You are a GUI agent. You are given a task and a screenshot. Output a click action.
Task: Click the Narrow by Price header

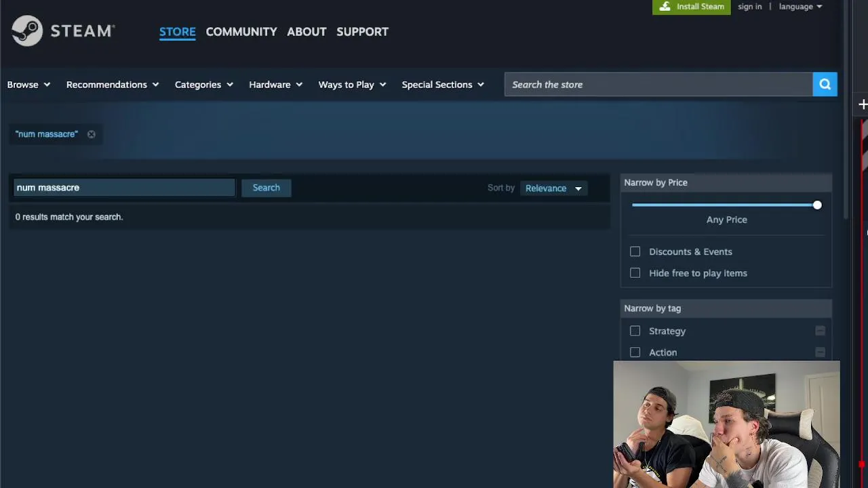coord(726,182)
